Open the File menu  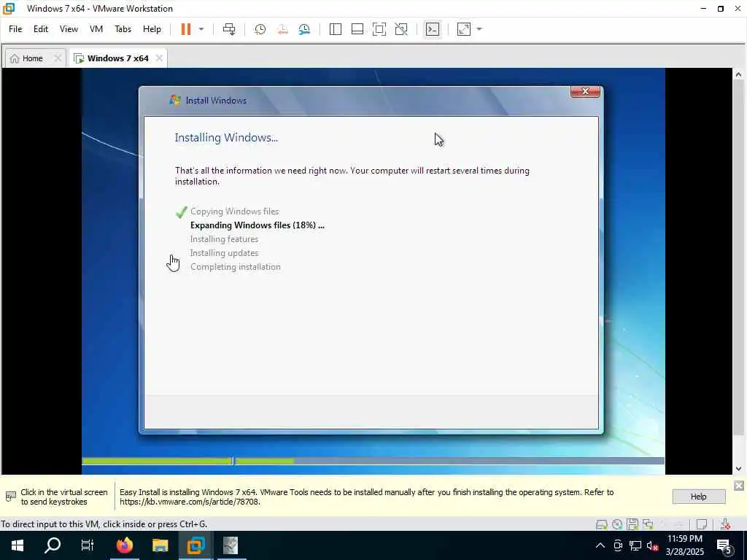pos(15,29)
